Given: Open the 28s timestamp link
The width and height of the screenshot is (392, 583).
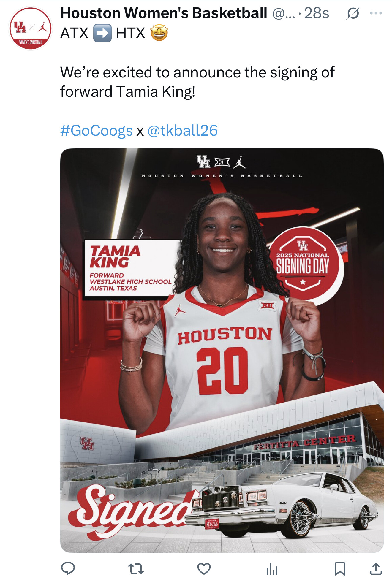Looking at the screenshot, I should (317, 13).
